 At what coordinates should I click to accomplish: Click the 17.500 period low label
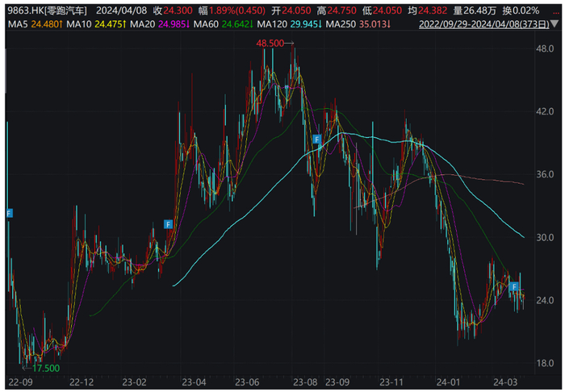[46, 369]
